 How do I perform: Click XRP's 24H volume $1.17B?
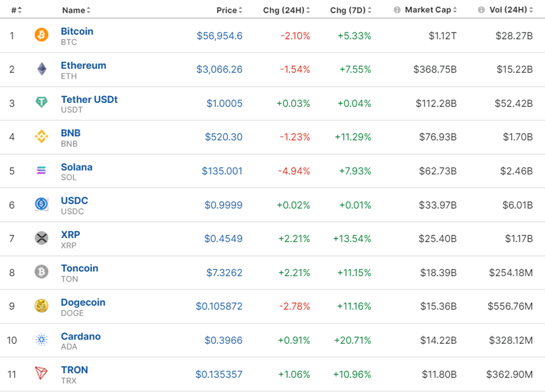(519, 238)
